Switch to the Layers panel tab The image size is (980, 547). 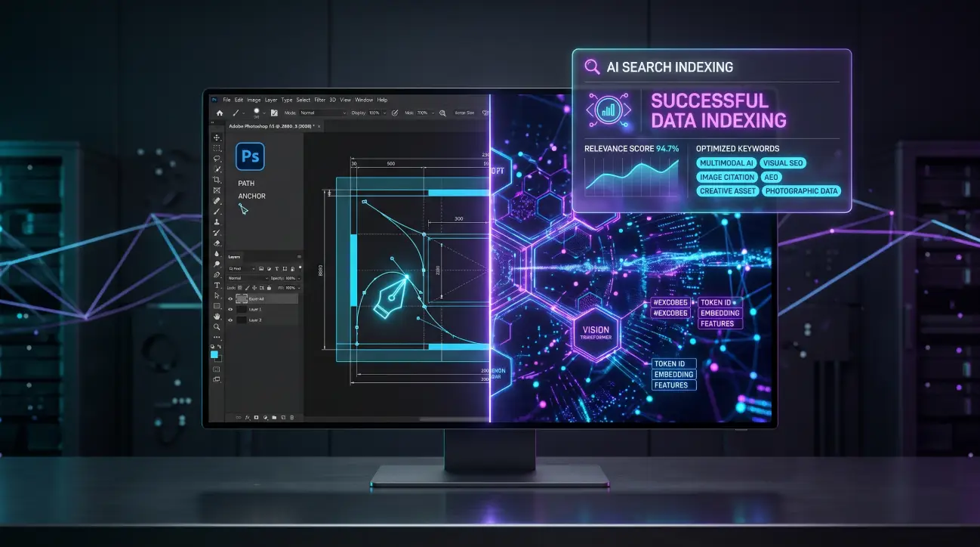[234, 257]
